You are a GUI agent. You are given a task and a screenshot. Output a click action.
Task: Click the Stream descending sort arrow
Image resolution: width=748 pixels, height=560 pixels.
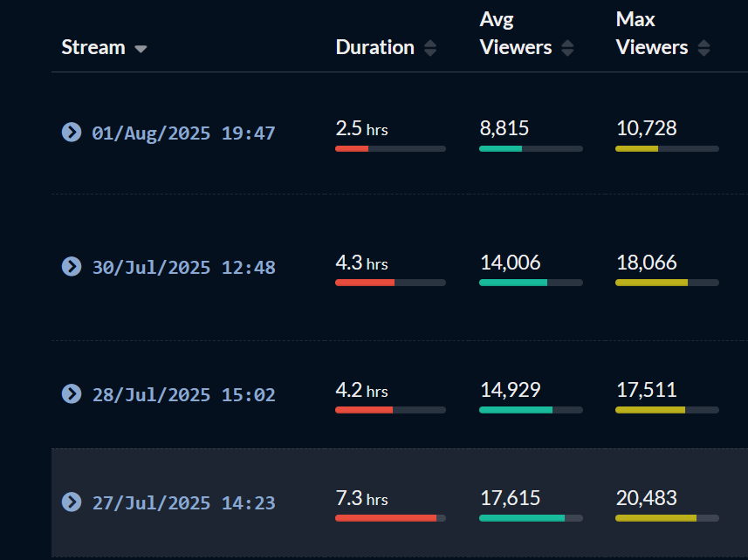[x=141, y=49]
